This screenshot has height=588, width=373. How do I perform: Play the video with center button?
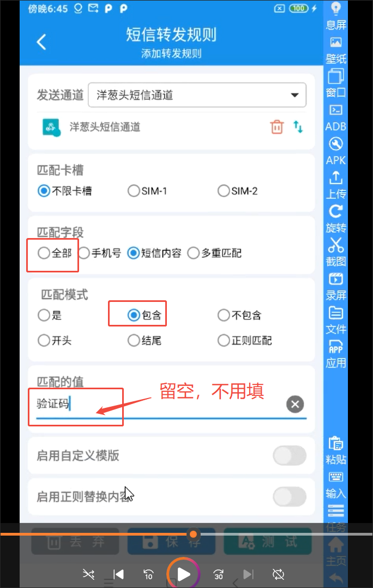183,574
